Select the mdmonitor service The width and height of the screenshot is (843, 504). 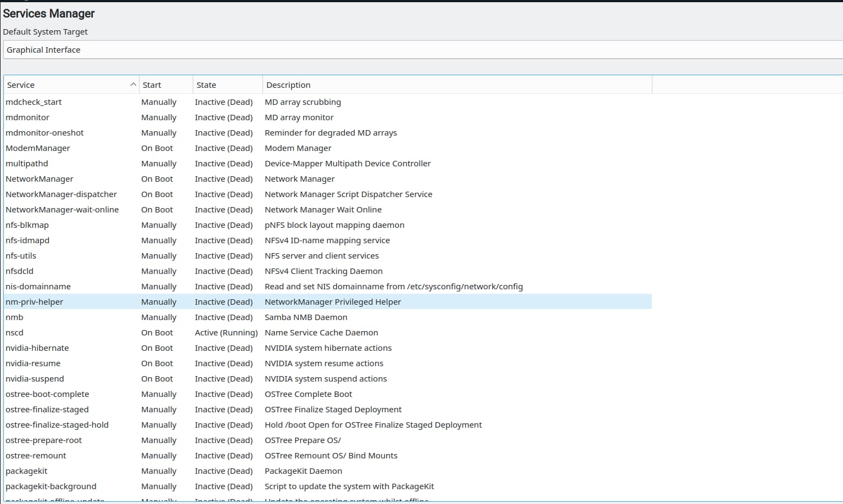click(x=165, y=117)
